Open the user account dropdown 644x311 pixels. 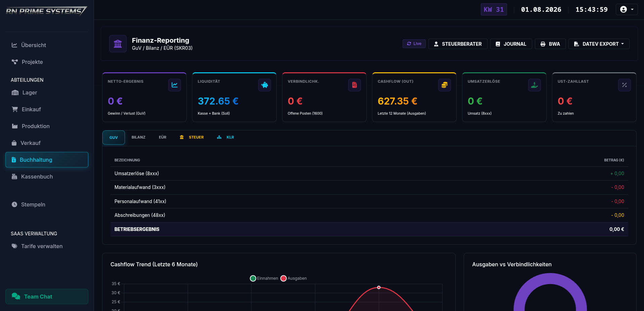pos(627,9)
